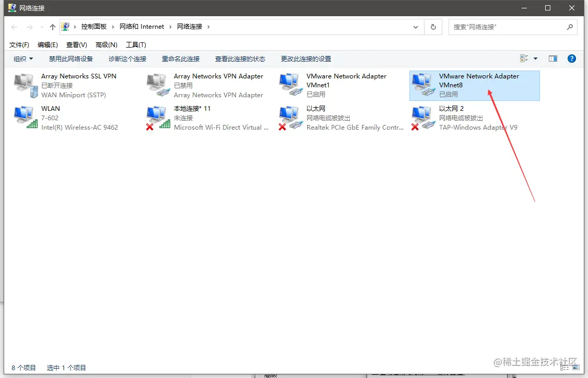Maximize the 网络连接 window
588x378 pixels.
[547, 8]
